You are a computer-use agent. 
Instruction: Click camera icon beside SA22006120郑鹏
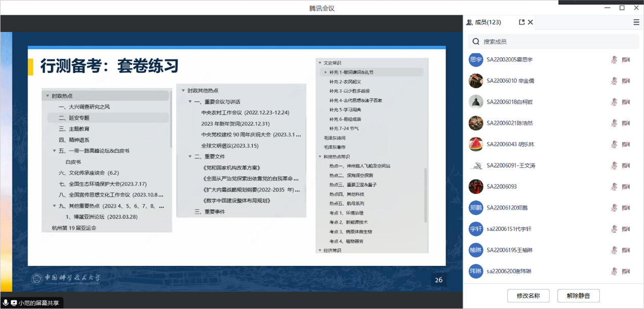coord(626,208)
